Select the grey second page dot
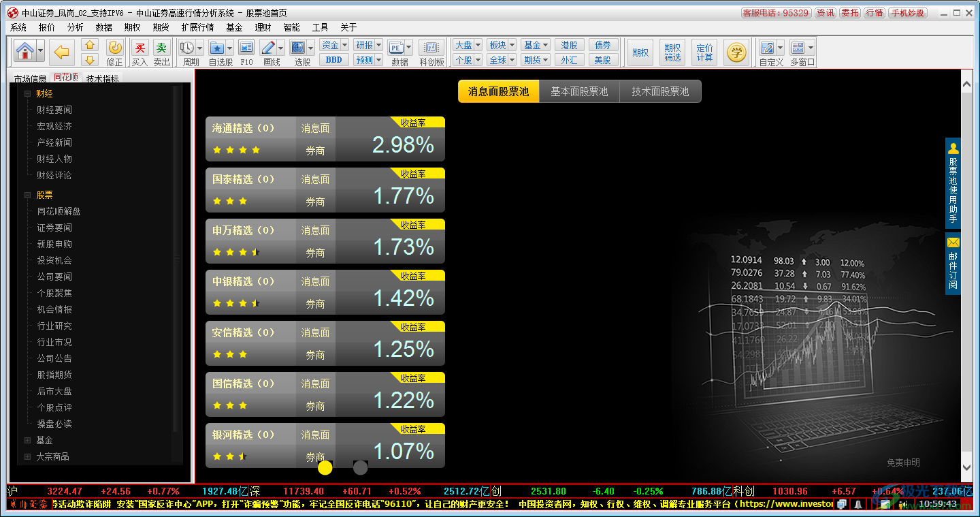This screenshot has width=980, height=517. [361, 467]
